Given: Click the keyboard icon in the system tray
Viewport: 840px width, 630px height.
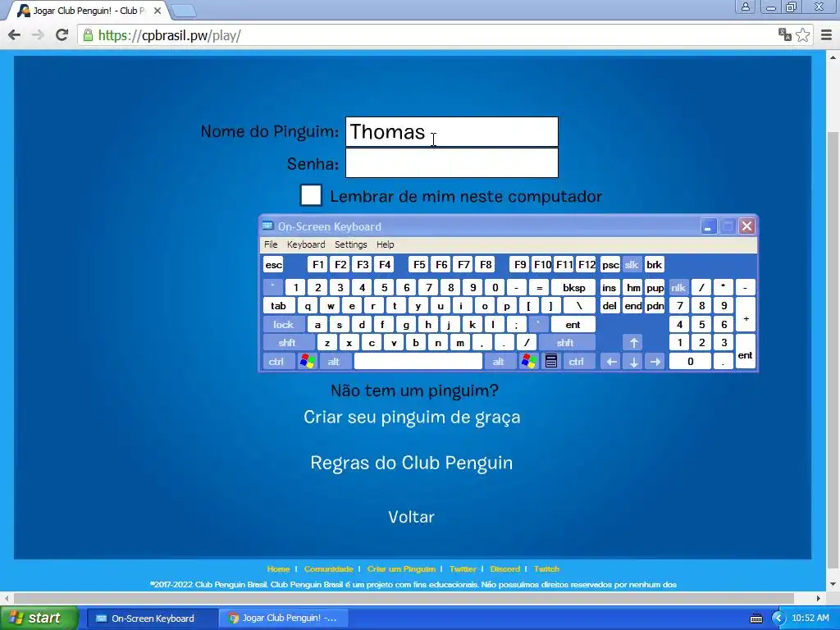Looking at the screenshot, I should [756, 619].
